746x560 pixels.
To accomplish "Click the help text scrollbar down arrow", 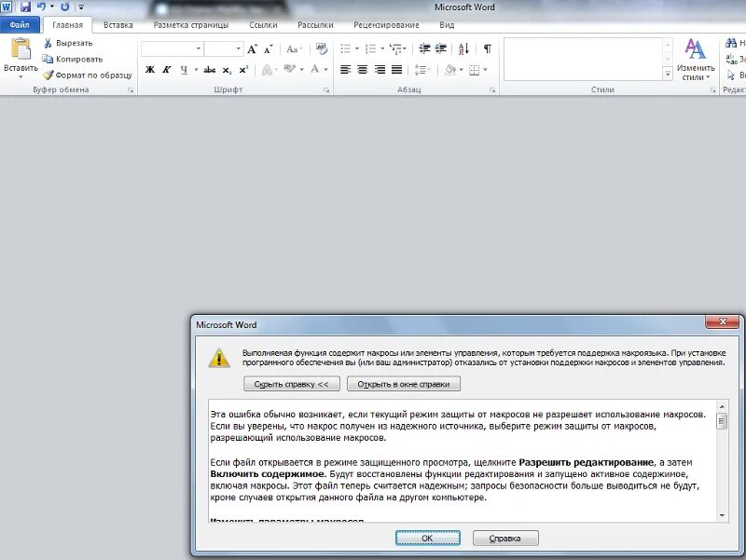I will 722,516.
